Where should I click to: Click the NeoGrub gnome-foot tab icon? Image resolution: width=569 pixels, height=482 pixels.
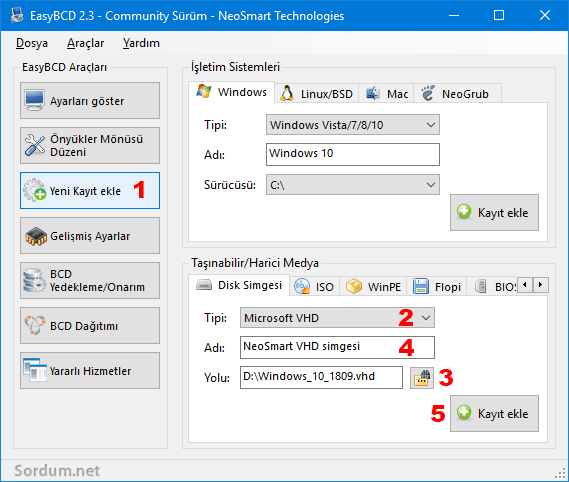click(428, 93)
